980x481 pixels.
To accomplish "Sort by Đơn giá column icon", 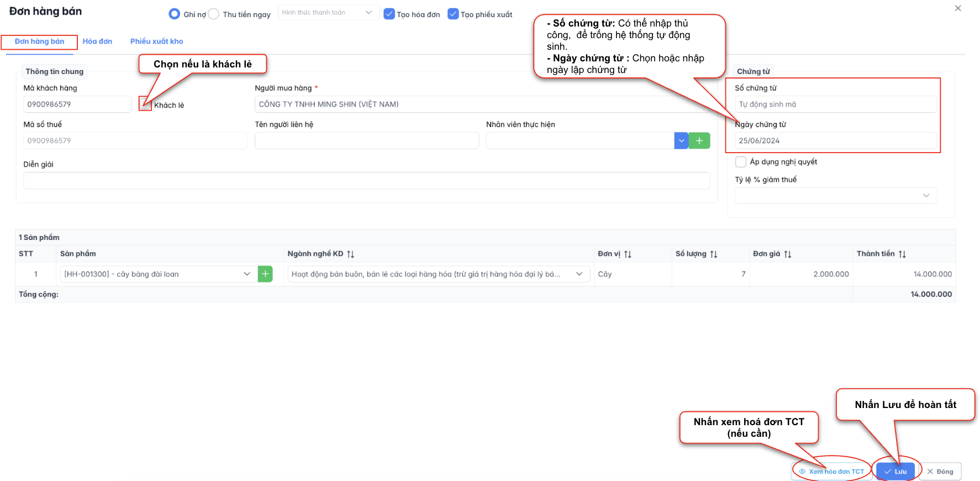I will (788, 254).
